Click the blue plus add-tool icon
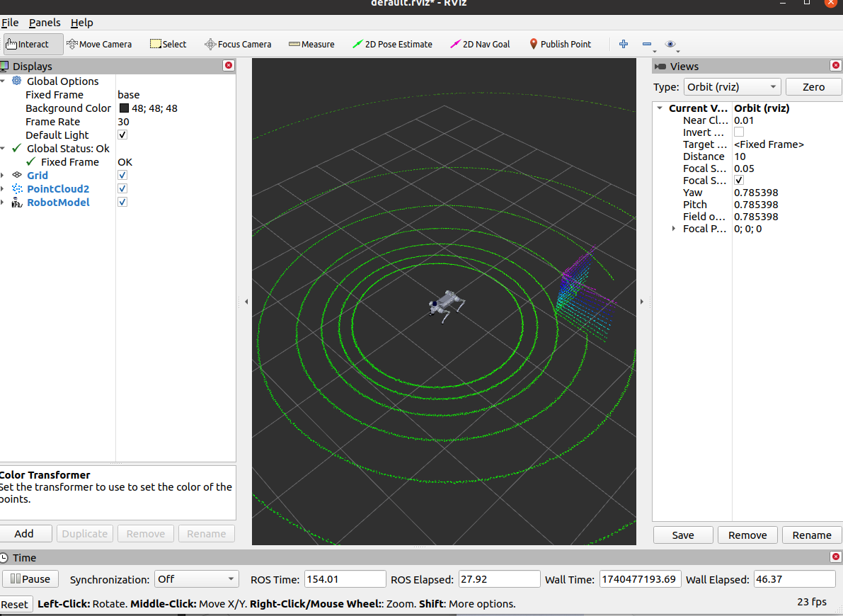Image resolution: width=843 pixels, height=616 pixels. (624, 44)
